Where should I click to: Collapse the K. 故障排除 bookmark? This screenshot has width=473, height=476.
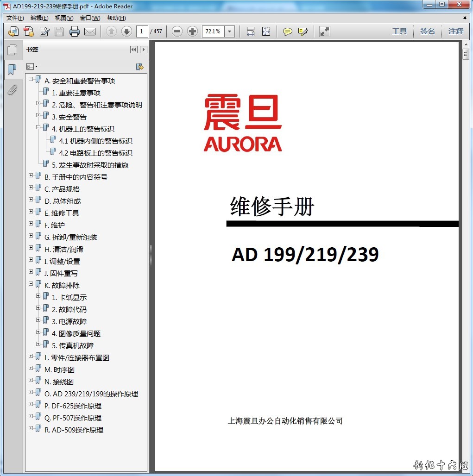pos(31,284)
